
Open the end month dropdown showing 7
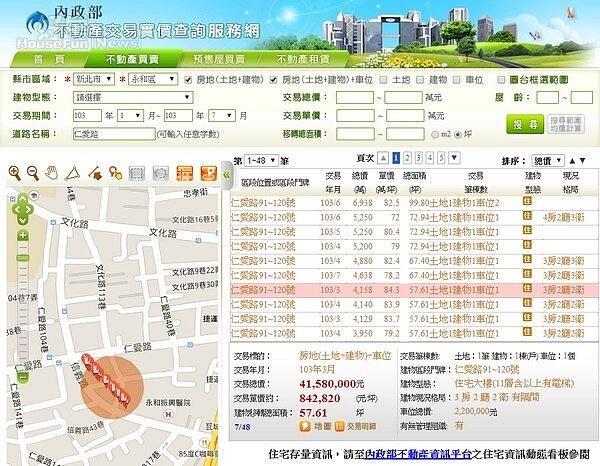pyautogui.click(x=222, y=116)
